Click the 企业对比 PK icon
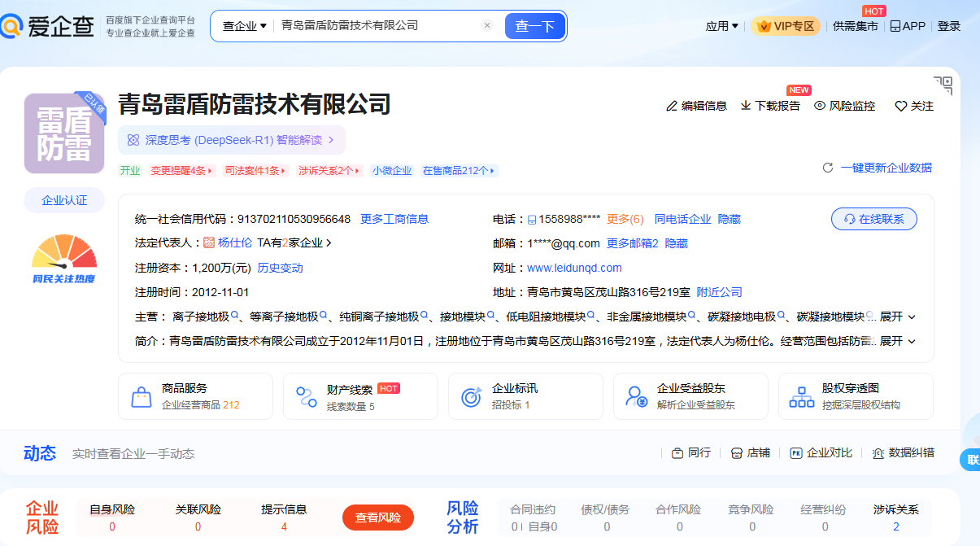This screenshot has width=980, height=546. tap(796, 453)
